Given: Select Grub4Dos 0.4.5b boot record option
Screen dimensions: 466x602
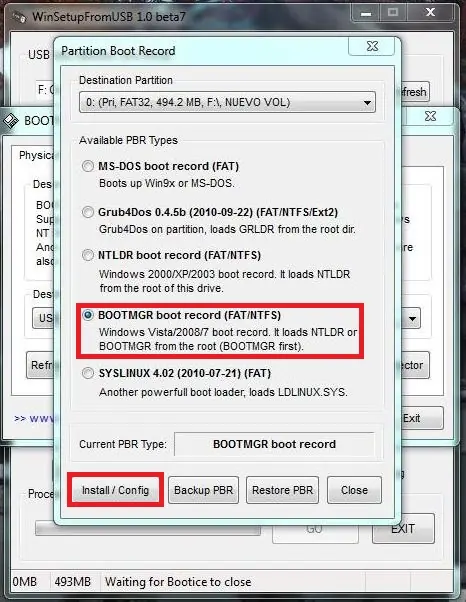Looking at the screenshot, I should [88, 212].
